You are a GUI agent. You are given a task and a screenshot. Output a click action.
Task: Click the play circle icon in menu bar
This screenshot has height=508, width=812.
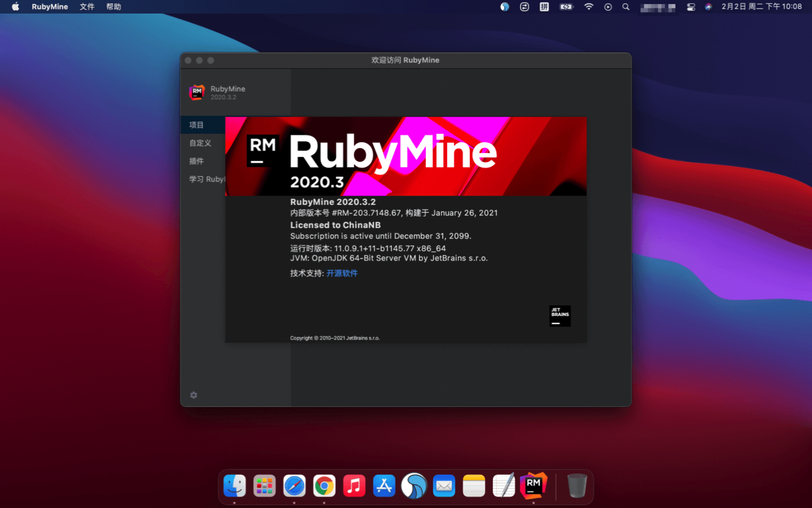tap(608, 7)
